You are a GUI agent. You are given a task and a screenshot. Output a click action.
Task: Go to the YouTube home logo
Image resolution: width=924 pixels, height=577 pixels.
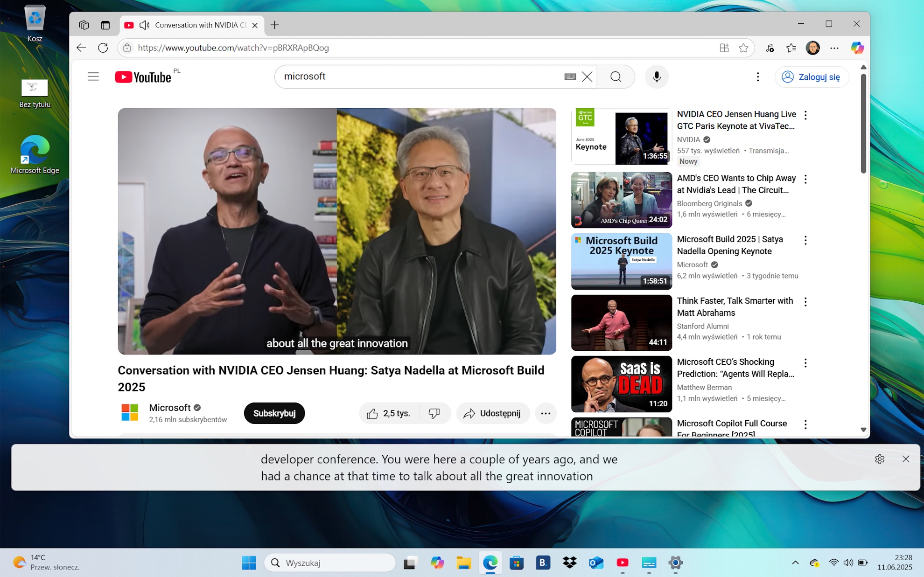pyautogui.click(x=143, y=76)
